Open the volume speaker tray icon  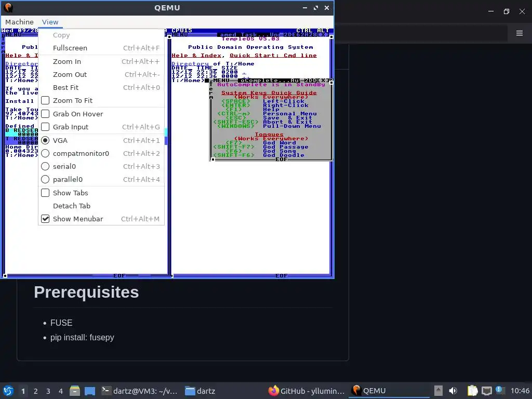click(453, 391)
